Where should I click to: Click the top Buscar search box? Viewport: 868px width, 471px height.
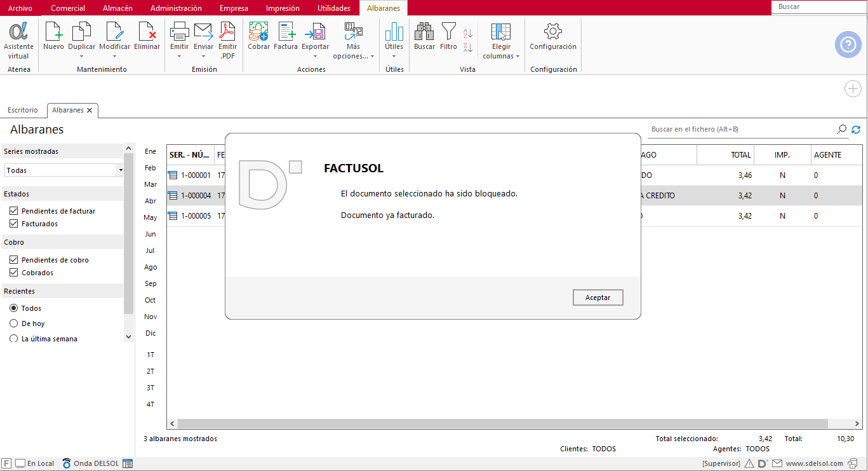[819, 7]
